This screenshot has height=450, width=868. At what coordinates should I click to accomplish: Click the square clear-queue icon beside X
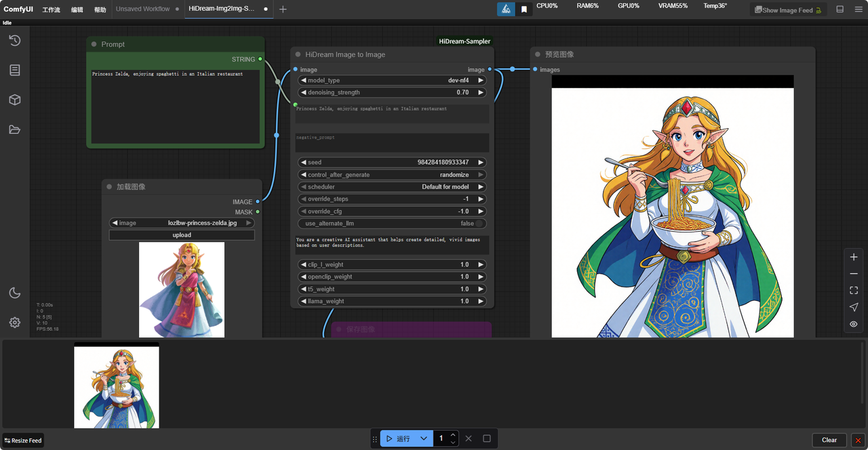click(487, 438)
